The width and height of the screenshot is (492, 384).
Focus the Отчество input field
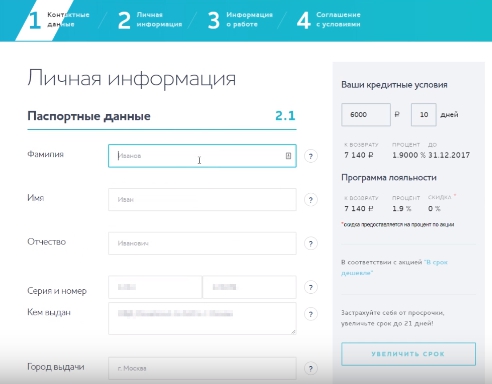tap(202, 243)
